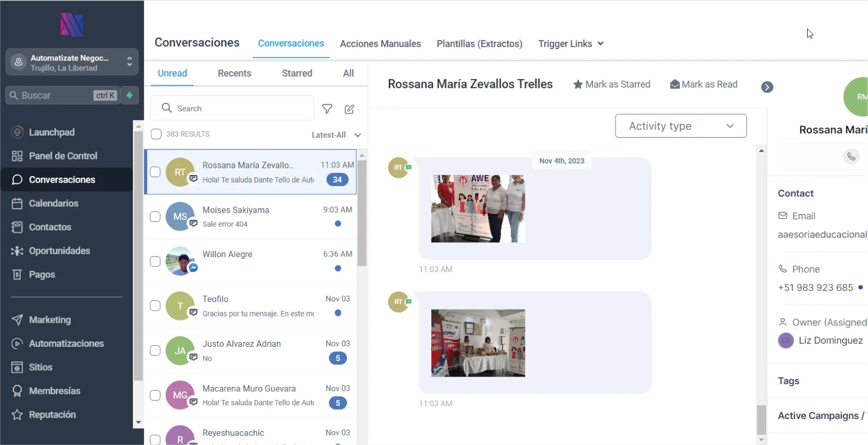The image size is (868, 445).
Task: Click the compose new message icon
Action: point(350,109)
